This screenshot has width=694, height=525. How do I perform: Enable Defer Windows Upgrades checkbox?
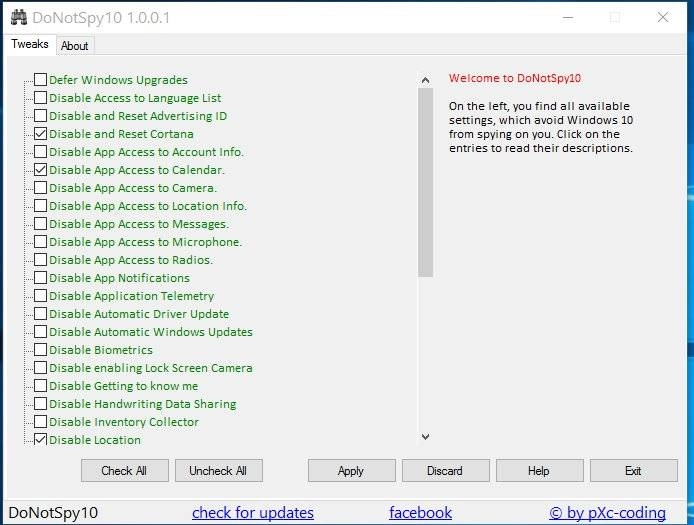point(40,80)
